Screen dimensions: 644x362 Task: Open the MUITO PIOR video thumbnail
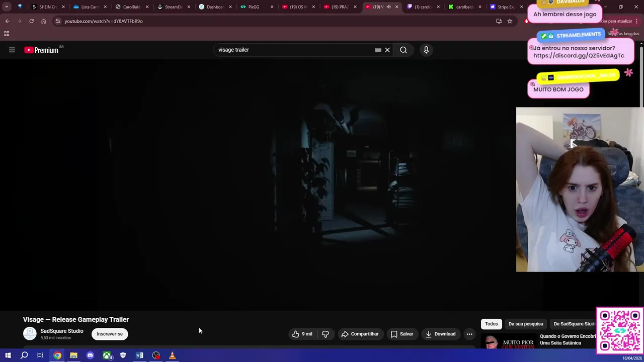tap(508, 342)
